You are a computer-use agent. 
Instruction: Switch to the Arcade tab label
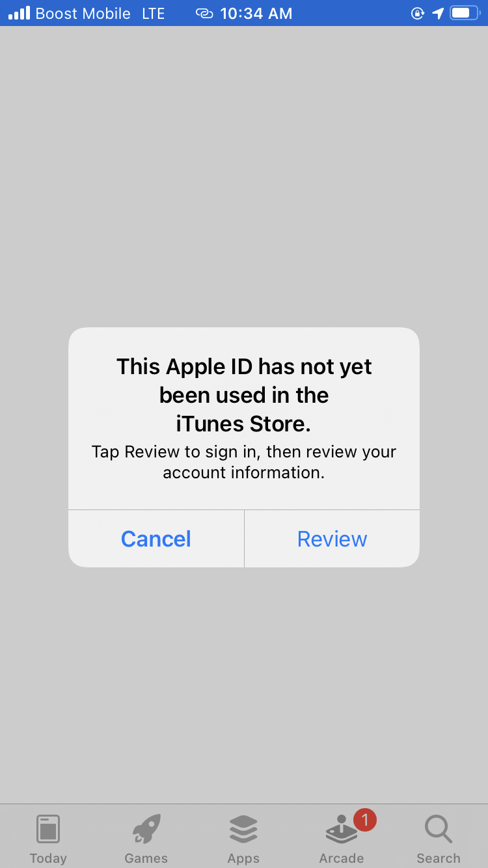coord(342,858)
